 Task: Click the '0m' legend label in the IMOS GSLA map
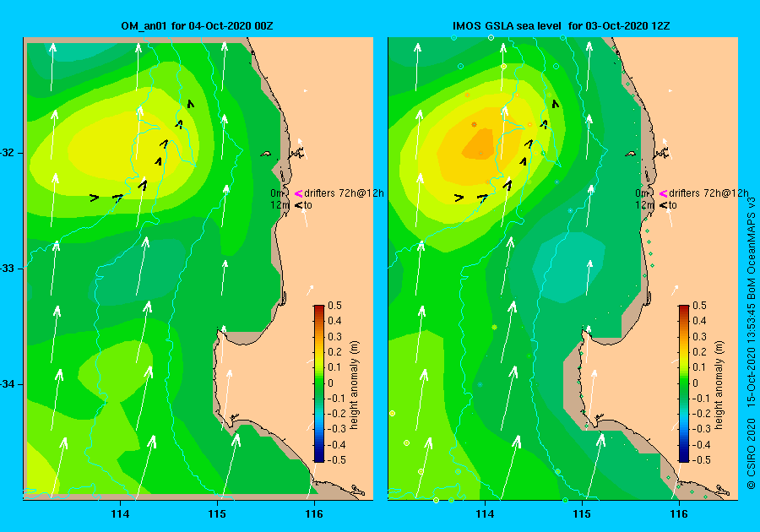641,193
